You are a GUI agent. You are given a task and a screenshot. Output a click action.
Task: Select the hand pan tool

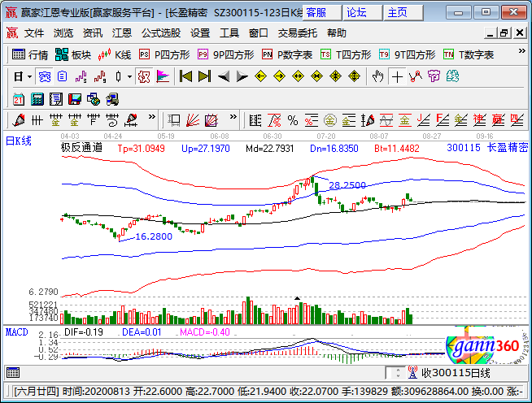[x=377, y=76]
